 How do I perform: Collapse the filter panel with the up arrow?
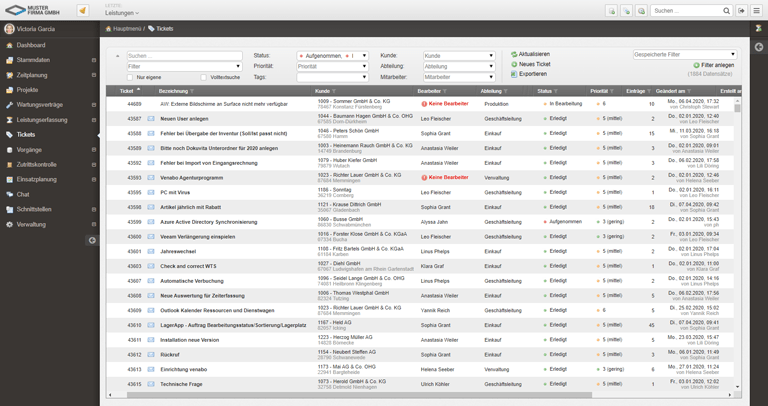point(118,56)
